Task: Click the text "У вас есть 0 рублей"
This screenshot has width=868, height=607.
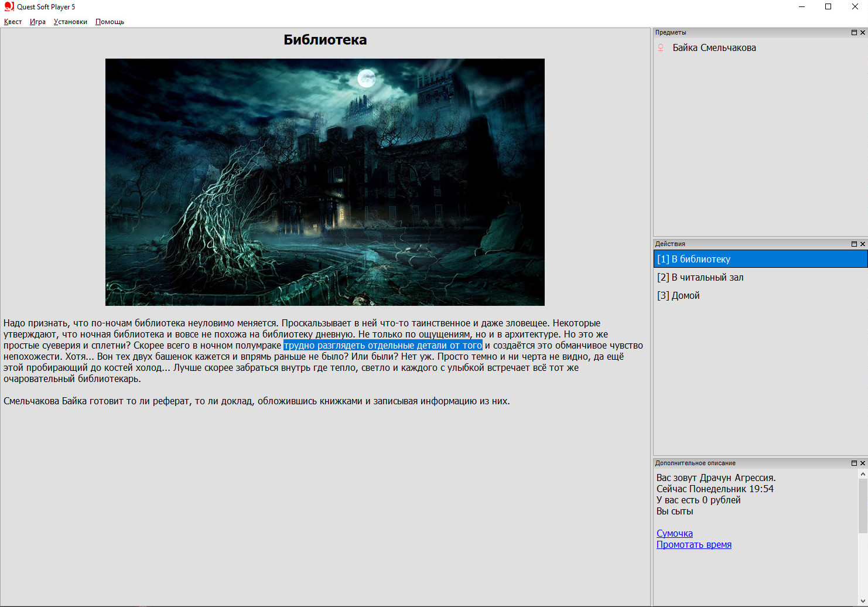Action: pyautogui.click(x=698, y=500)
